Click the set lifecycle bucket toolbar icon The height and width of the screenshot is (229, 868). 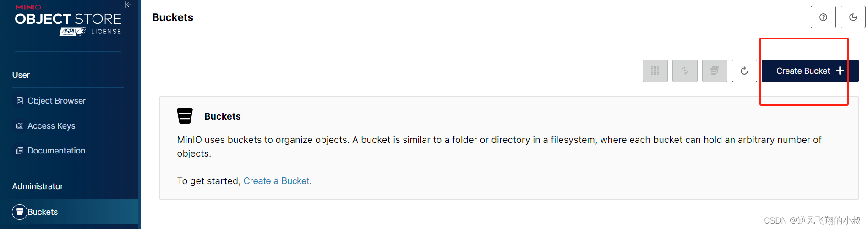point(715,71)
